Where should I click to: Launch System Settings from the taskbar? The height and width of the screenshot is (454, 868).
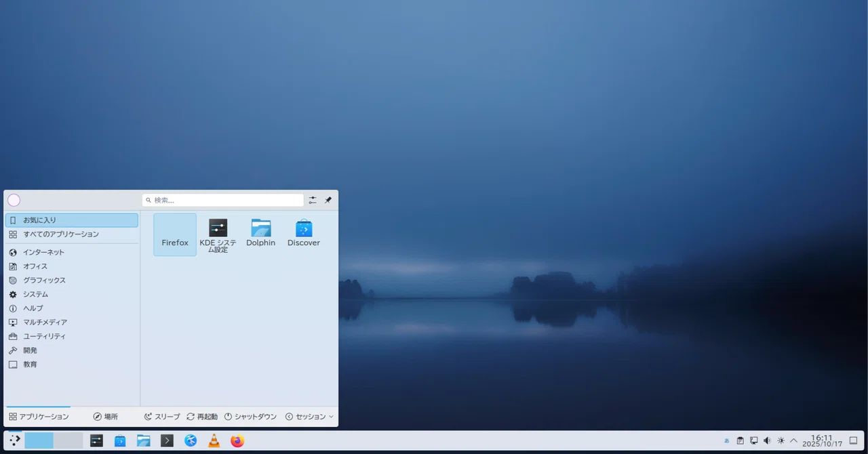[x=96, y=440]
